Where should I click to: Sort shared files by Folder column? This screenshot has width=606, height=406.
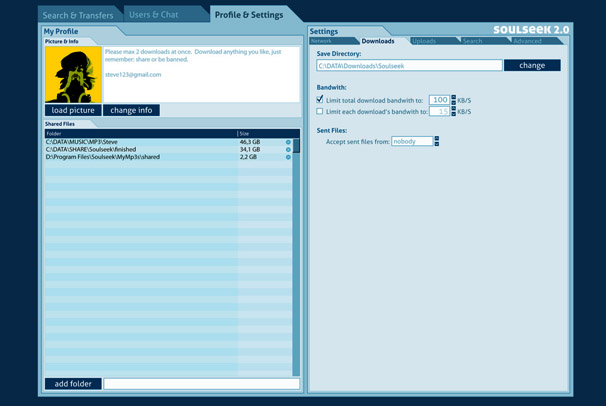tap(140, 133)
